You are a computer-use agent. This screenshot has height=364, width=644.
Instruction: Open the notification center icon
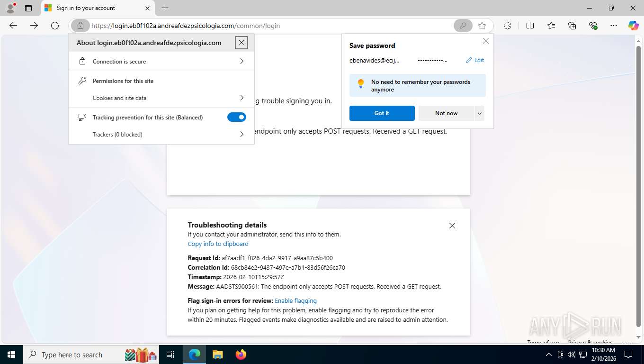628,355
